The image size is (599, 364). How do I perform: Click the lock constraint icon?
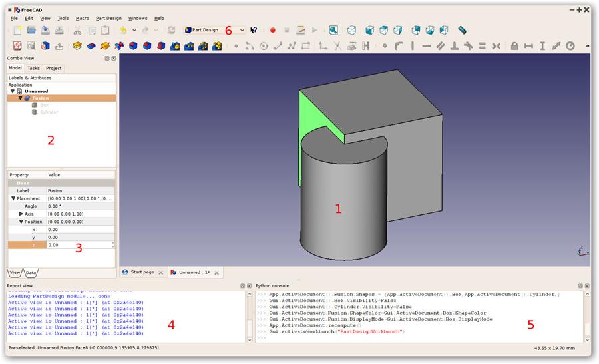click(514, 46)
